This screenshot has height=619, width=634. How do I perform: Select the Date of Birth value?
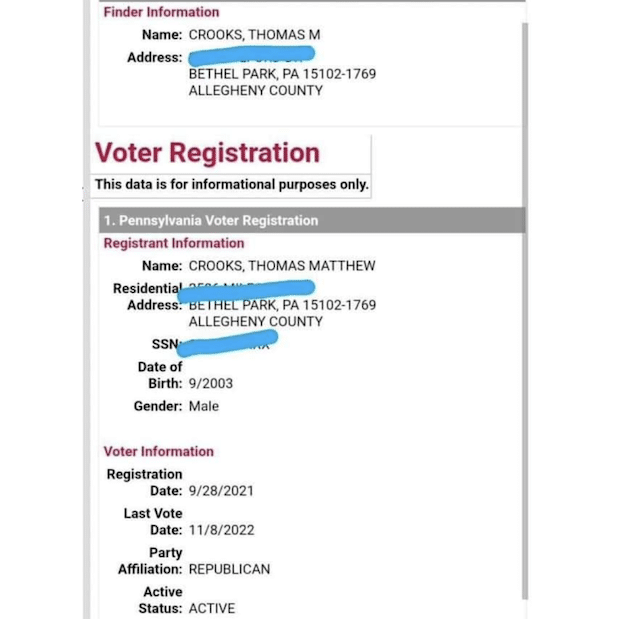210,383
